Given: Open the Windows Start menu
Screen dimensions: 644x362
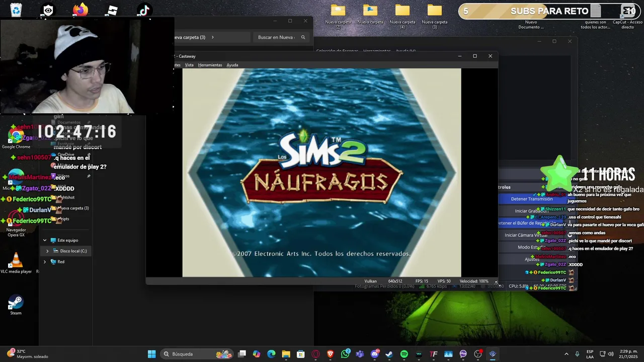Looking at the screenshot, I should tap(151, 354).
